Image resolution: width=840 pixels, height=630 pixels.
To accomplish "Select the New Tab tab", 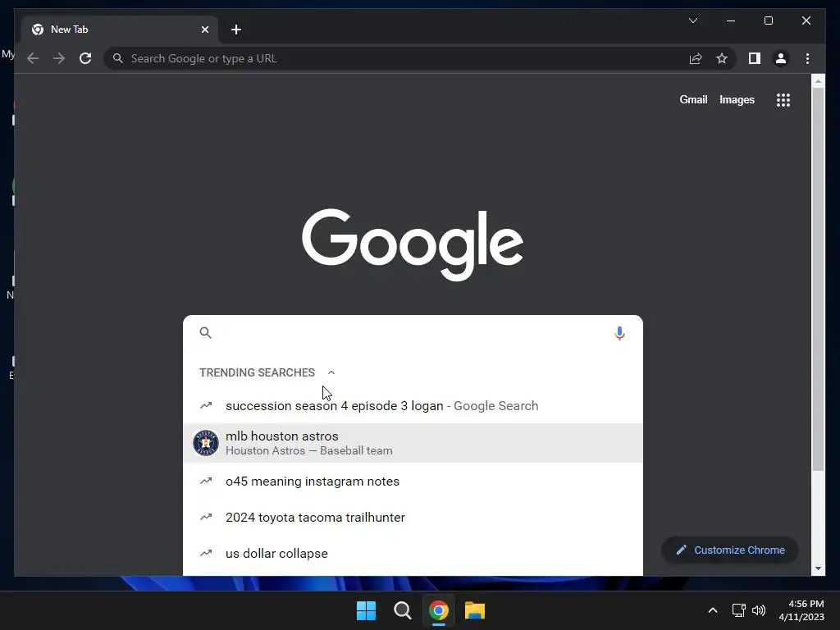I will [118, 30].
